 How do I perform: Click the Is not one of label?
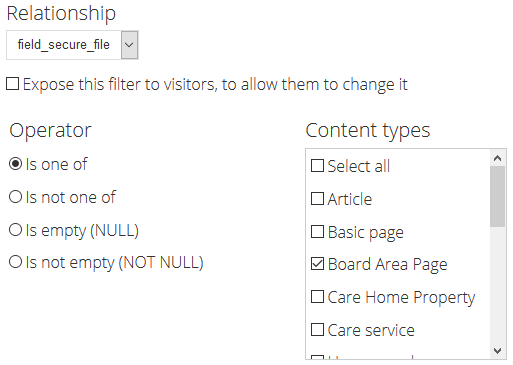(71, 197)
